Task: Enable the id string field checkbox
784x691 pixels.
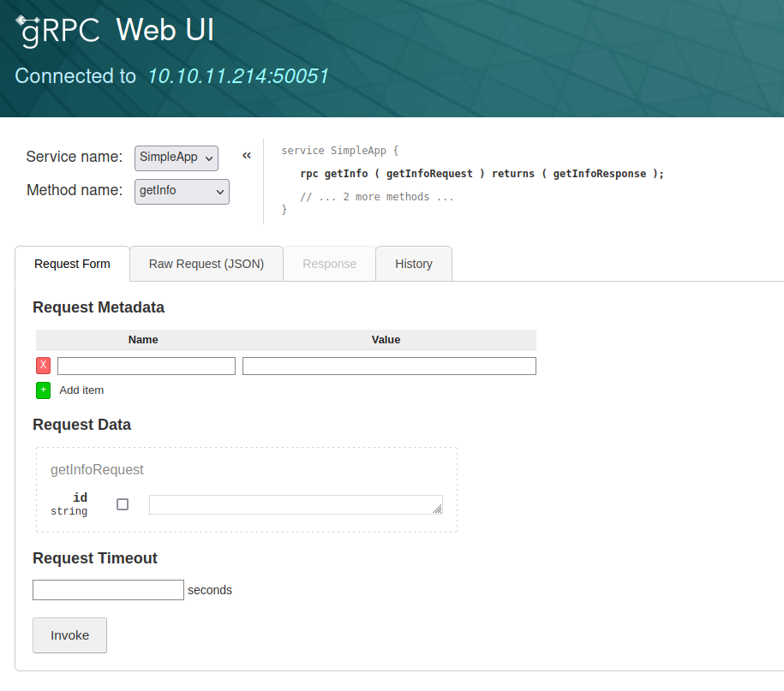Action: [123, 504]
